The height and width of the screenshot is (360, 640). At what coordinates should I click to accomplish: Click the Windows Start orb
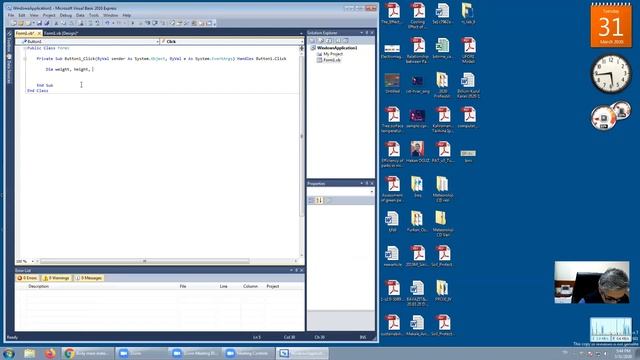click(x=9, y=353)
